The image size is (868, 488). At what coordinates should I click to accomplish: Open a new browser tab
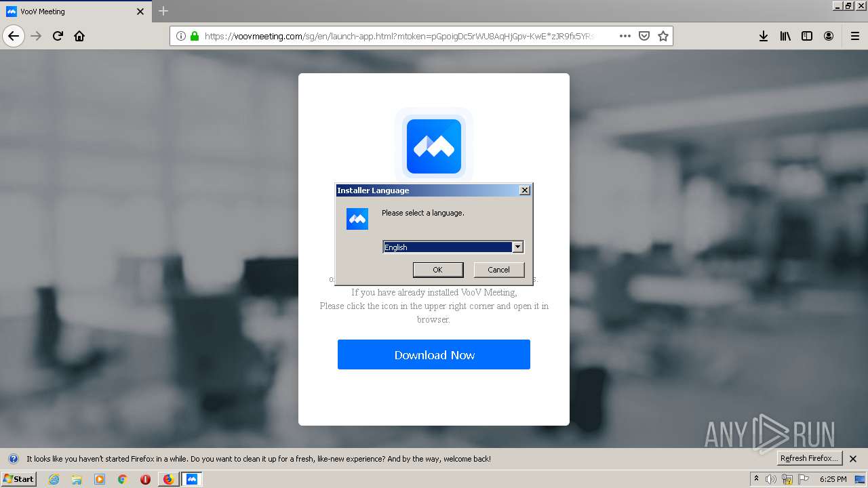tap(163, 11)
